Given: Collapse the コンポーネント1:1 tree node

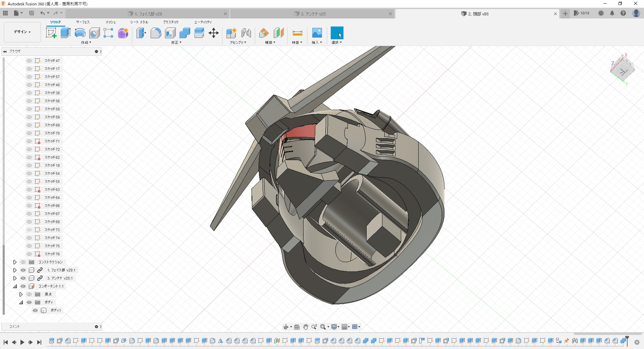Looking at the screenshot, I should (15, 286).
